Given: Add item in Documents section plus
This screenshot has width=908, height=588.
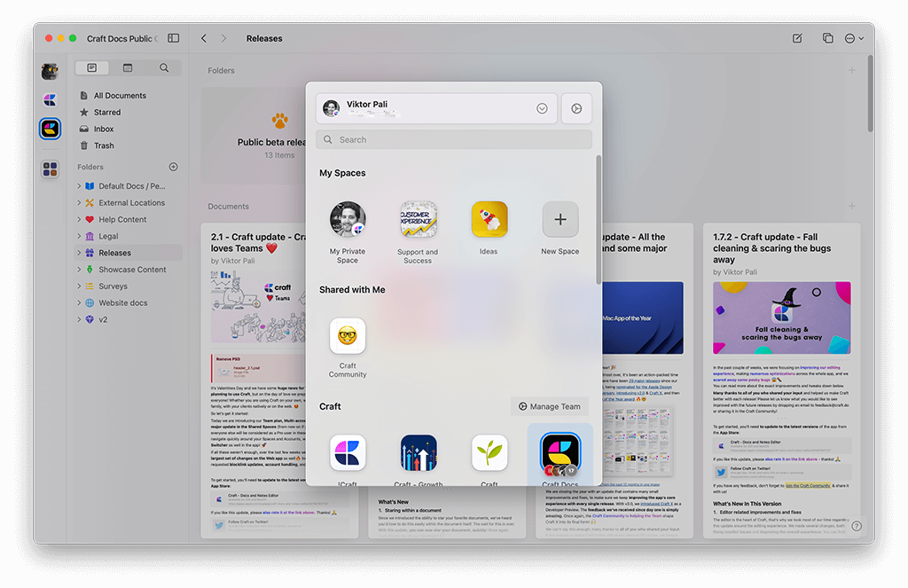Looking at the screenshot, I should [x=852, y=207].
